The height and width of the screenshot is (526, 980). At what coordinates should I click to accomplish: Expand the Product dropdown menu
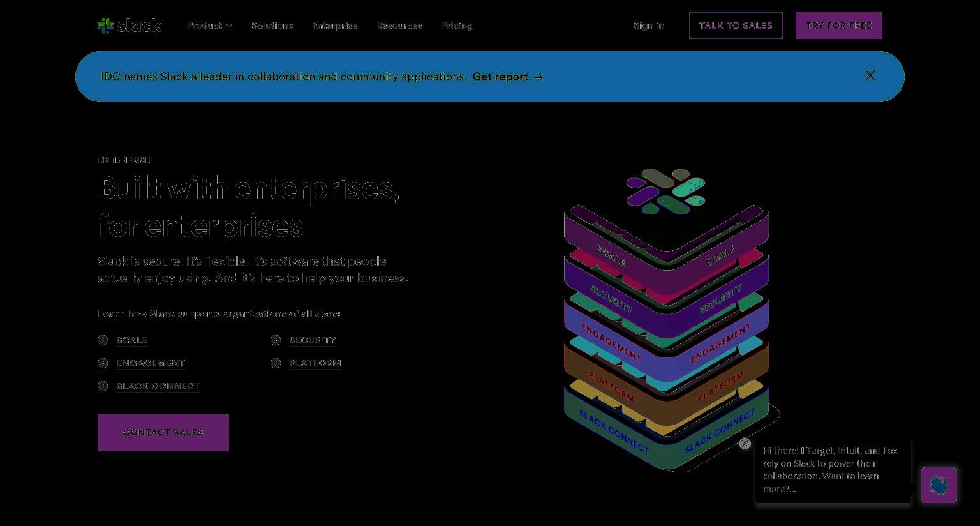209,26
